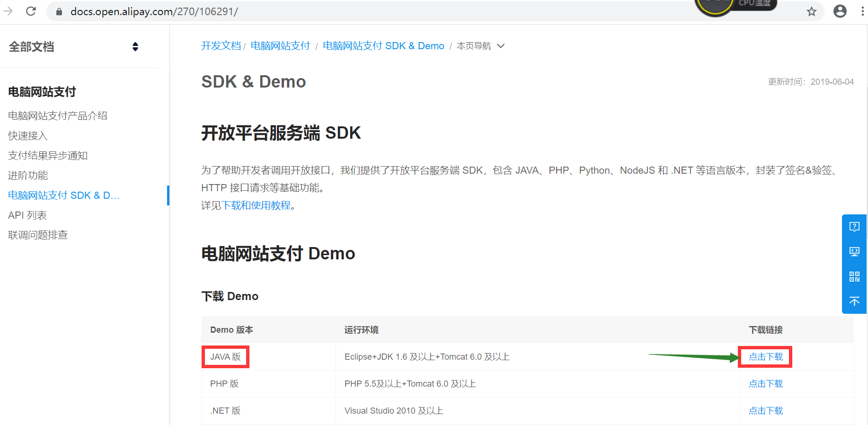Viewport: 868px width, 425px height.
Task: Bookmark this page with star icon
Action: pyautogui.click(x=812, y=11)
